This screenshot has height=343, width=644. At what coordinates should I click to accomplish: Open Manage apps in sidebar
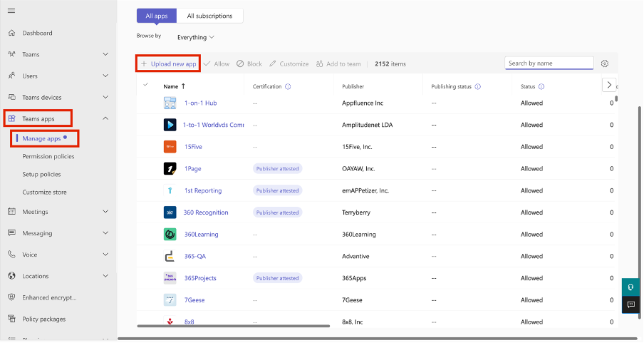[41, 138]
